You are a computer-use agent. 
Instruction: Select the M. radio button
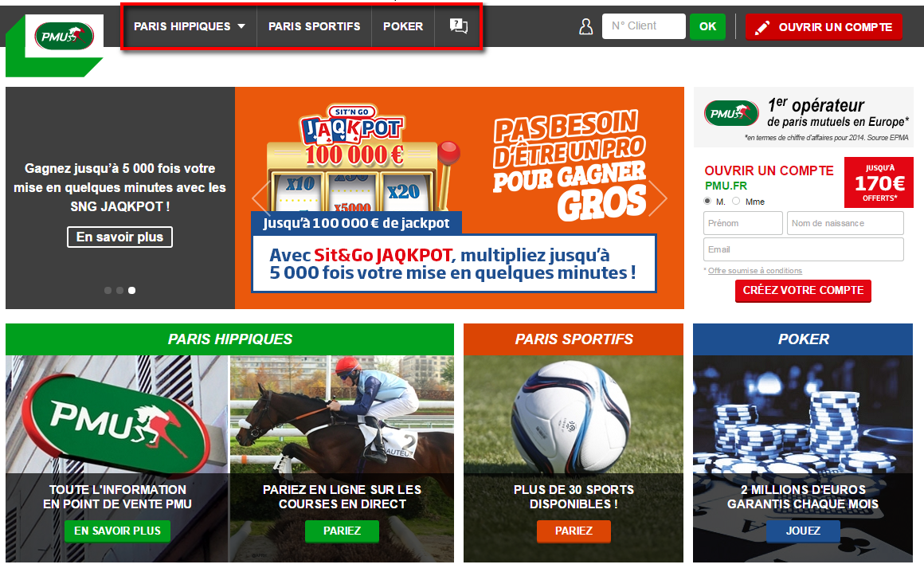point(707,201)
